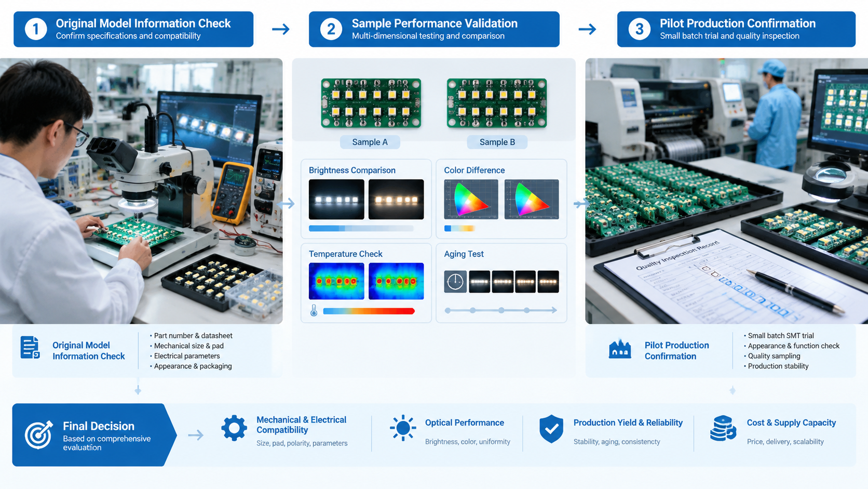Click the arrow after Final Decision banner
The image size is (868, 489).
point(196,435)
